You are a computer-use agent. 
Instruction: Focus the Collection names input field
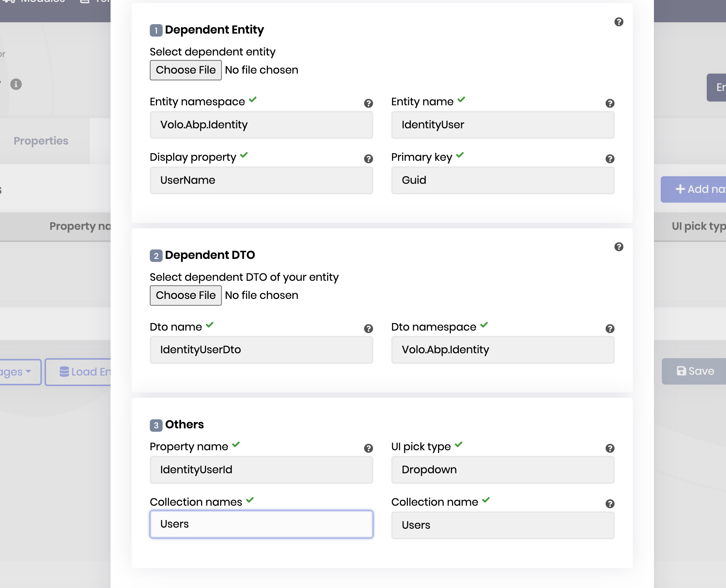click(x=261, y=524)
